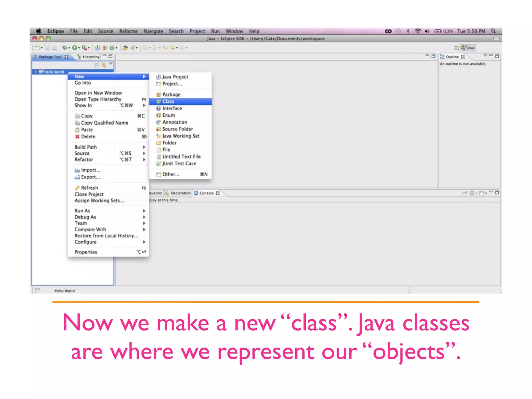532x399 pixels.
Task: Open the New wizard dropdown arrow in toolbar
Action: click(42, 48)
